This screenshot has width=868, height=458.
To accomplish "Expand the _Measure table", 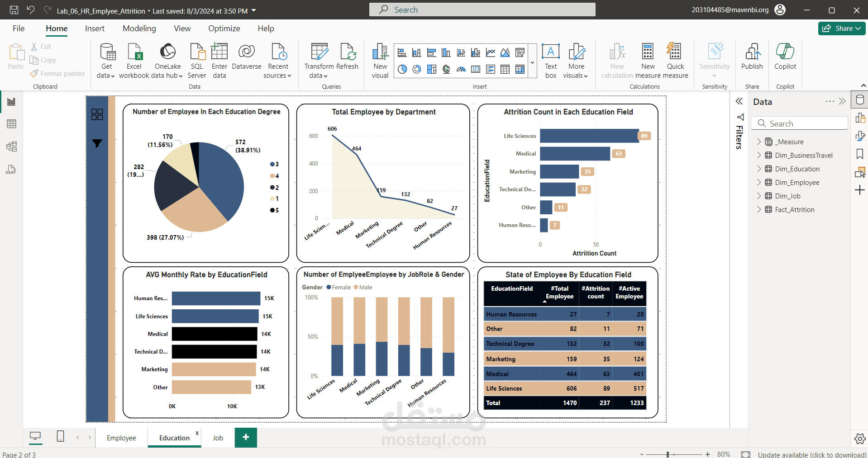I will tap(759, 142).
